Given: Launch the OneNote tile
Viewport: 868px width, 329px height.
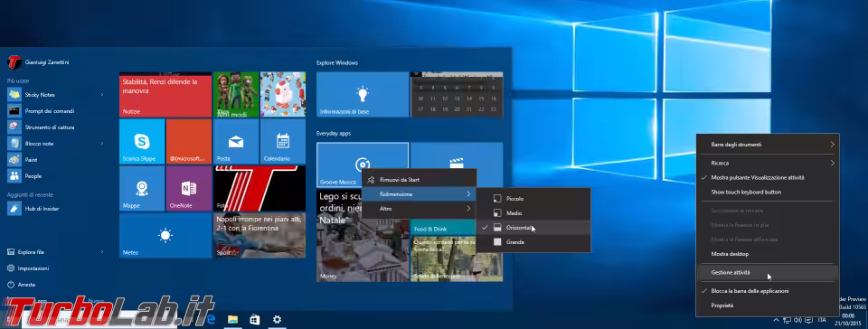Looking at the screenshot, I should coord(189,189).
